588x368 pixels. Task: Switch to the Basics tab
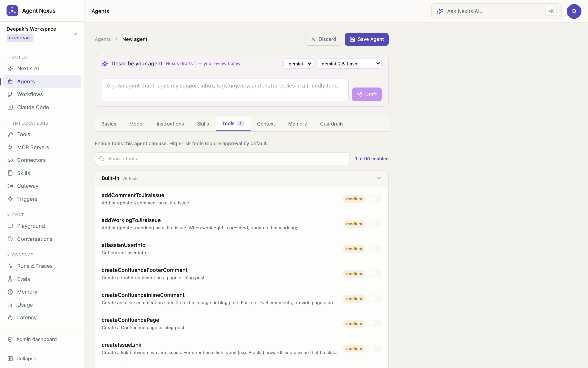(109, 124)
